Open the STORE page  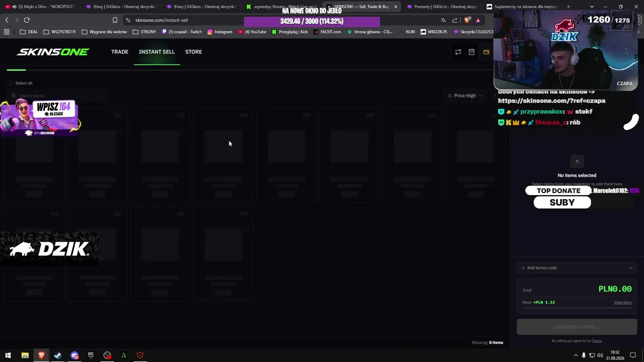pos(194,52)
